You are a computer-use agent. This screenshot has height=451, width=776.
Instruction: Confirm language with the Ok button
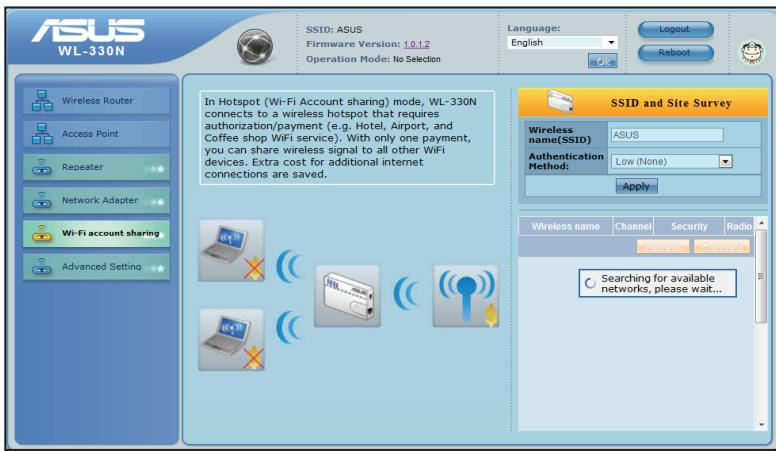602,61
